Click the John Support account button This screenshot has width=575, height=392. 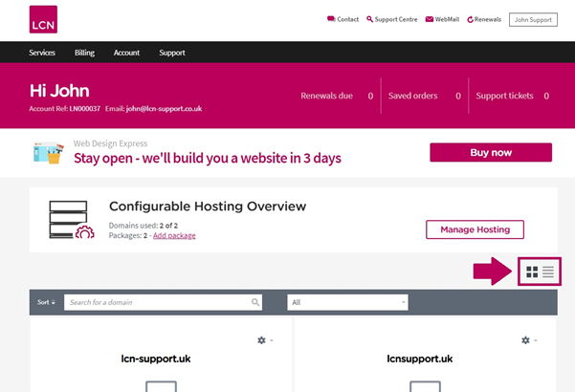(533, 20)
